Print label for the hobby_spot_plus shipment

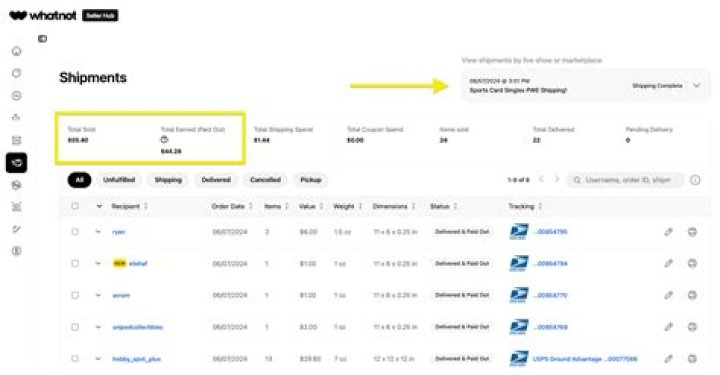(x=692, y=358)
